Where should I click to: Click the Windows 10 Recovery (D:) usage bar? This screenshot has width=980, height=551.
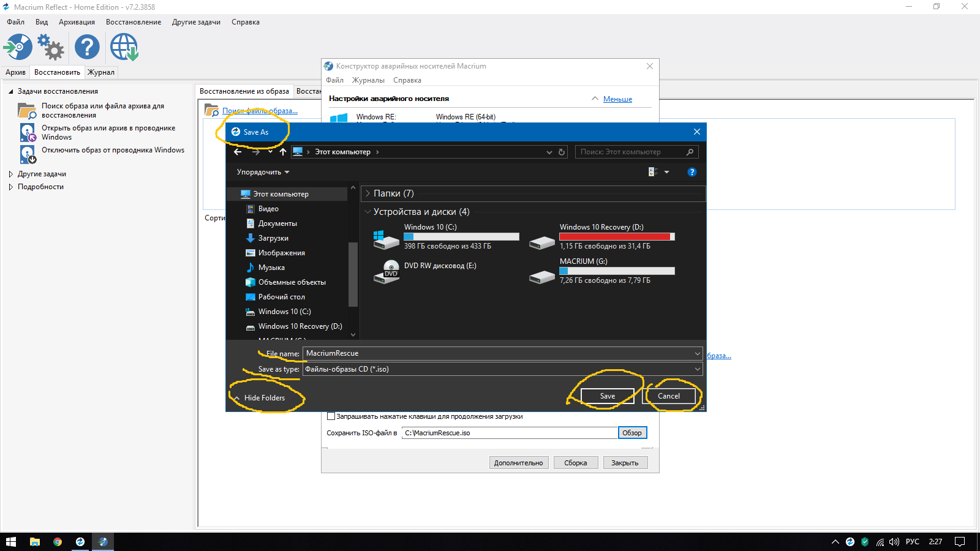click(x=617, y=237)
